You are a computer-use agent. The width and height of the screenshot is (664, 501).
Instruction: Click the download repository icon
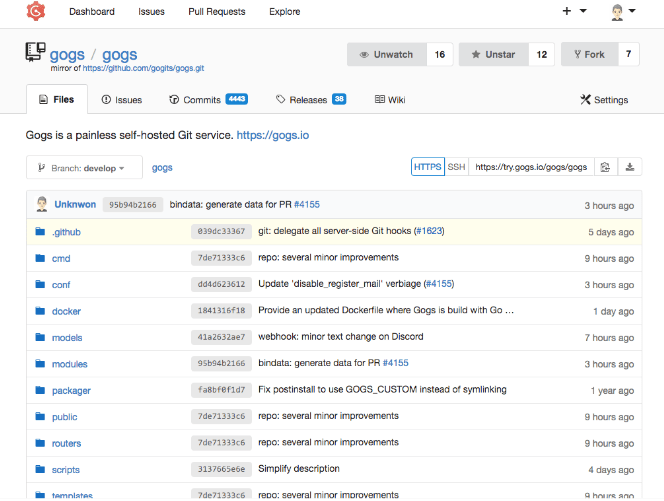point(631,167)
